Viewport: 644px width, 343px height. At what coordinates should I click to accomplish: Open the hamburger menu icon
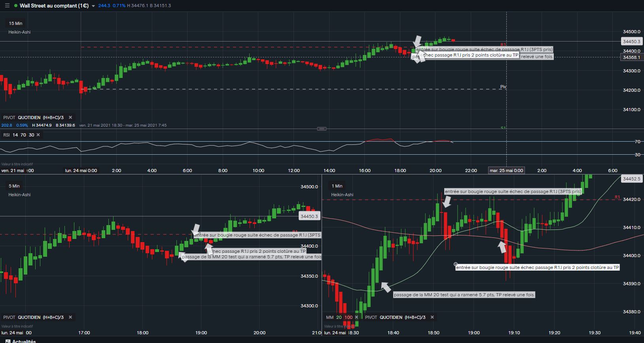[7, 6]
